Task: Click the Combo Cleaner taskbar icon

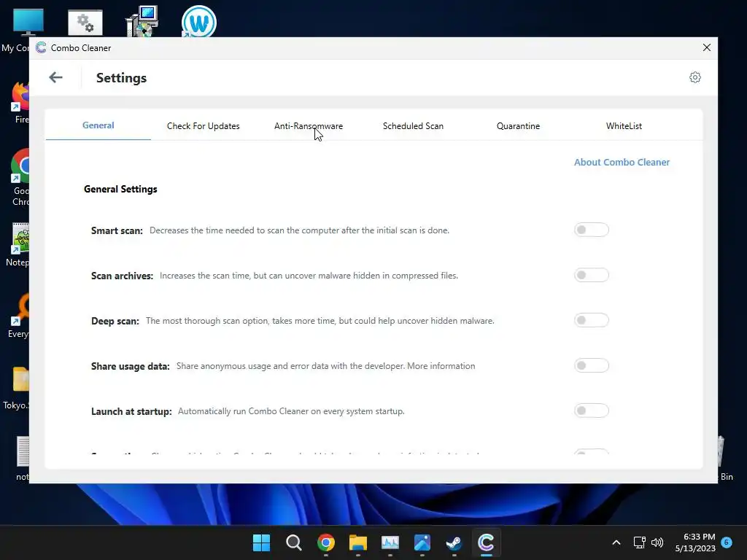Action: pos(486,542)
